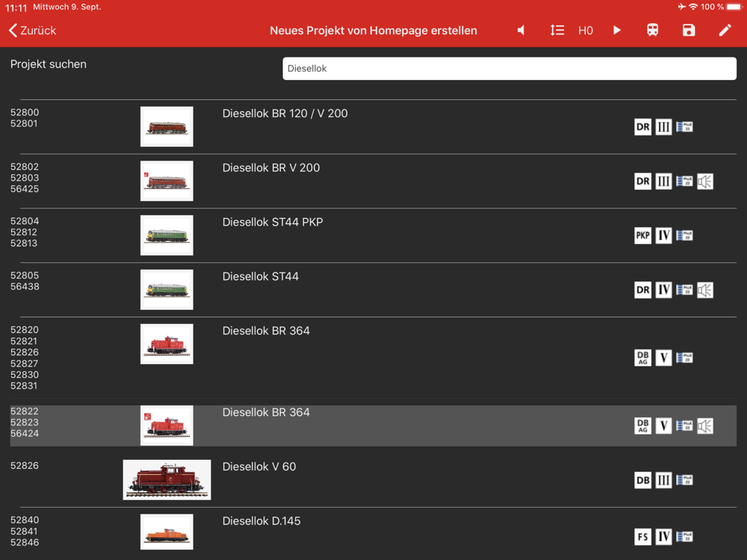Click PluX22 icon in V 60 row
This screenshot has width=747, height=560.
tap(684, 480)
